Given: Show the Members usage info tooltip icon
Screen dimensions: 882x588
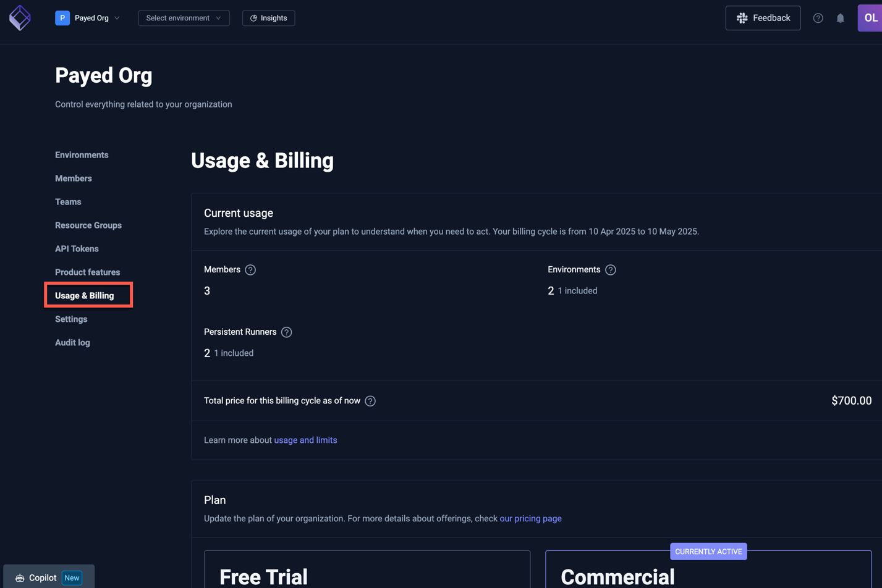Looking at the screenshot, I should (250, 270).
